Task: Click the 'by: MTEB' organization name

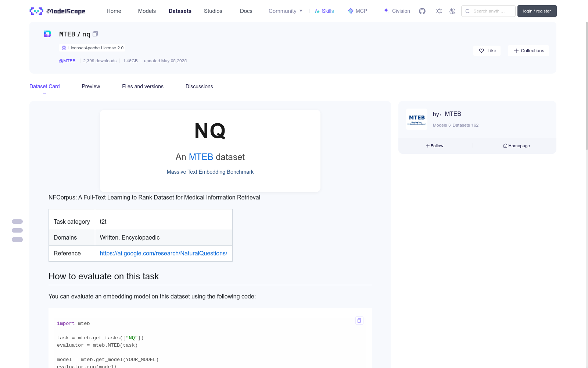Action: (447, 114)
